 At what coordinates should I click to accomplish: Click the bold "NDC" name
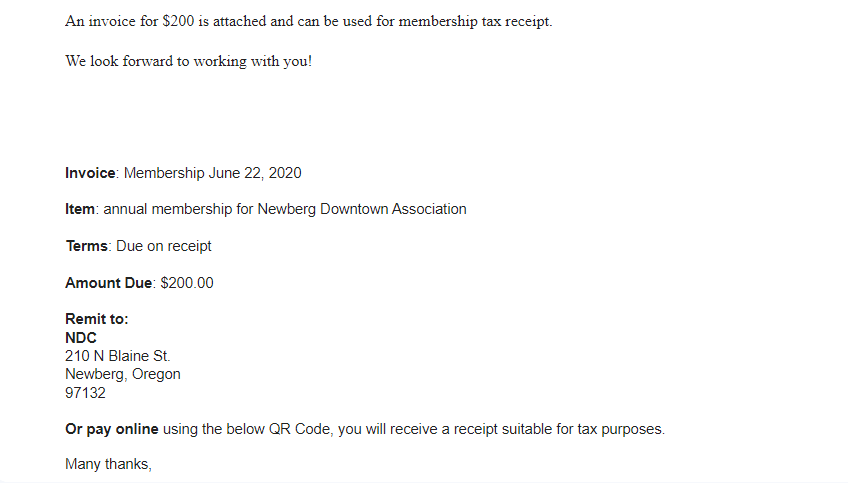[81, 338]
